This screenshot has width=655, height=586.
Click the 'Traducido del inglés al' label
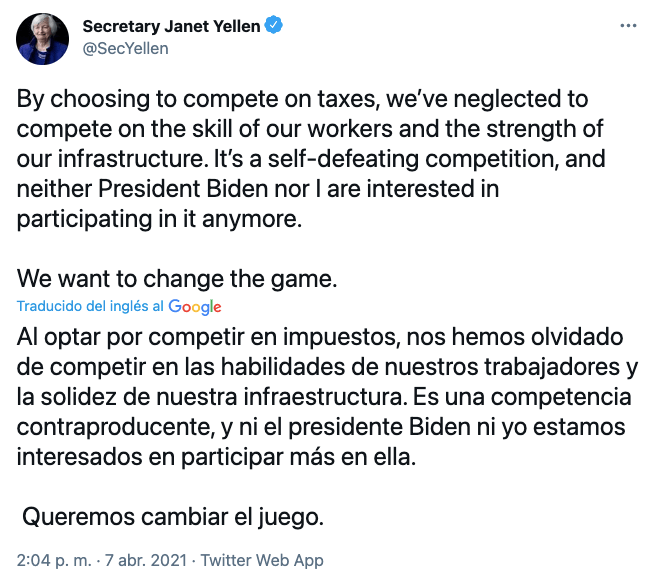click(x=91, y=307)
